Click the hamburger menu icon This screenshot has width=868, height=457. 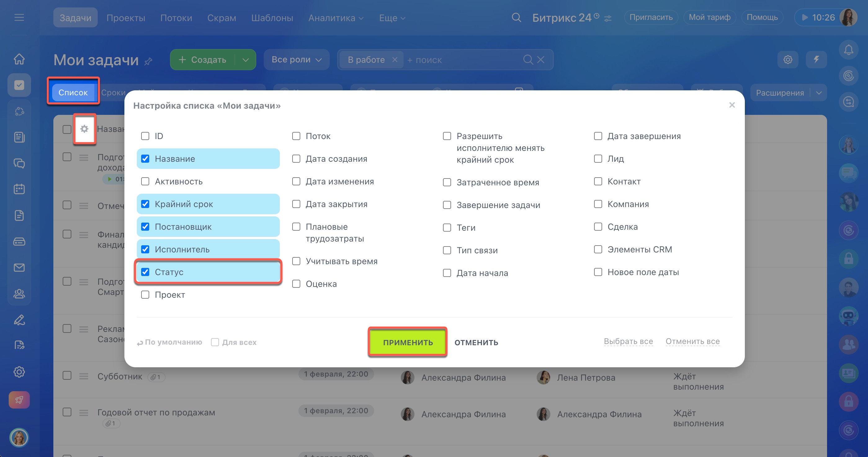19,17
